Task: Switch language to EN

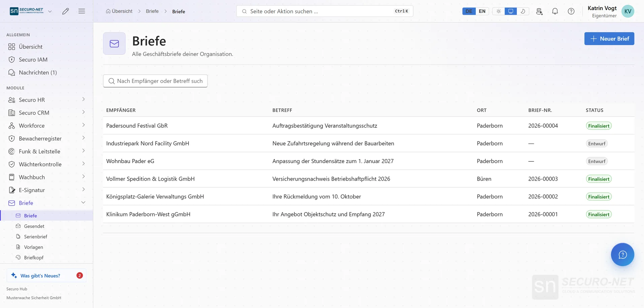Action: pyautogui.click(x=482, y=11)
